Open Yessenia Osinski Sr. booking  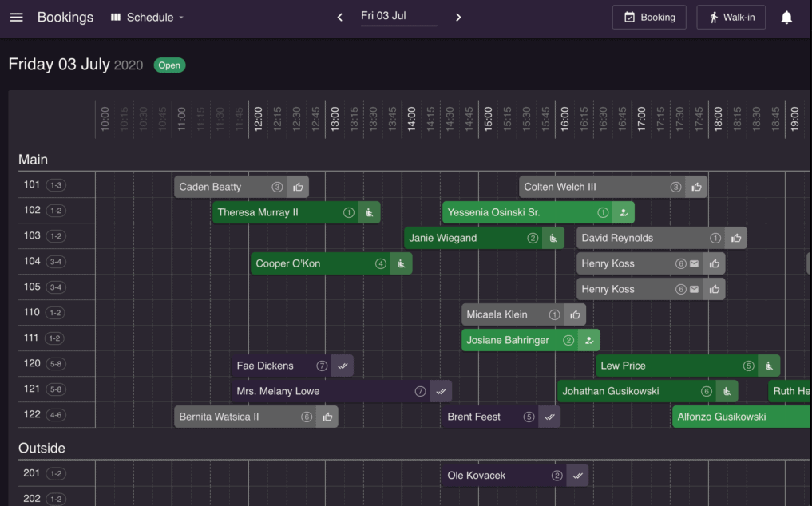[x=539, y=212]
